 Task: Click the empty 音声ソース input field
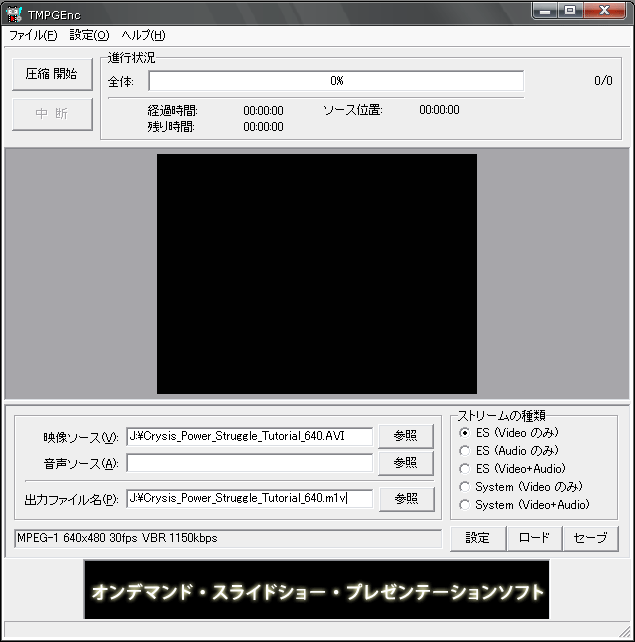pos(249,463)
